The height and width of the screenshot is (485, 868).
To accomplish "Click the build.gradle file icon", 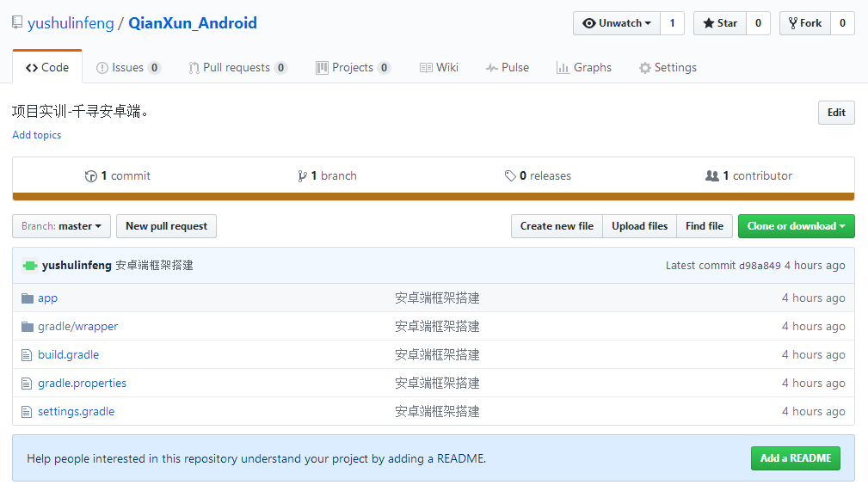I will pyautogui.click(x=27, y=355).
